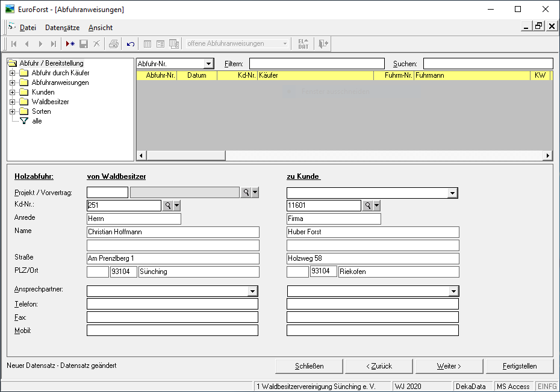Viewport: 560px width, 392px height.
Task: Print with the printer icon
Action: click(114, 44)
